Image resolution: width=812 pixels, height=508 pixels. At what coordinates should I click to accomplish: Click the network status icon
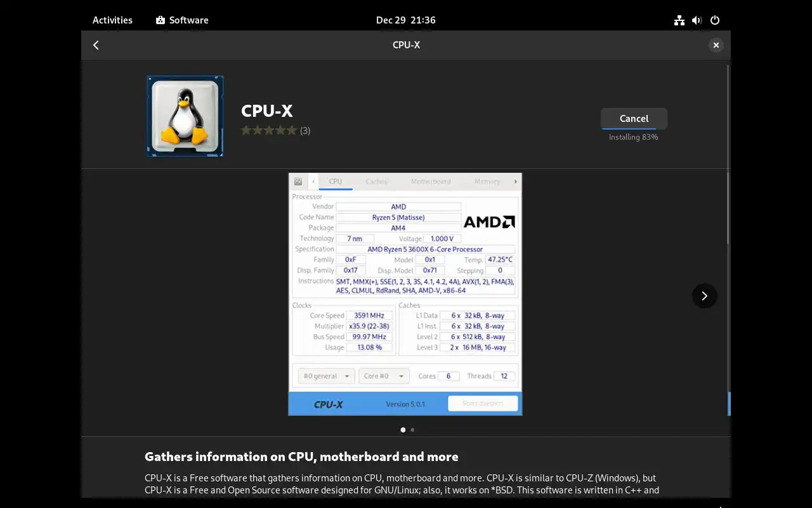point(679,20)
